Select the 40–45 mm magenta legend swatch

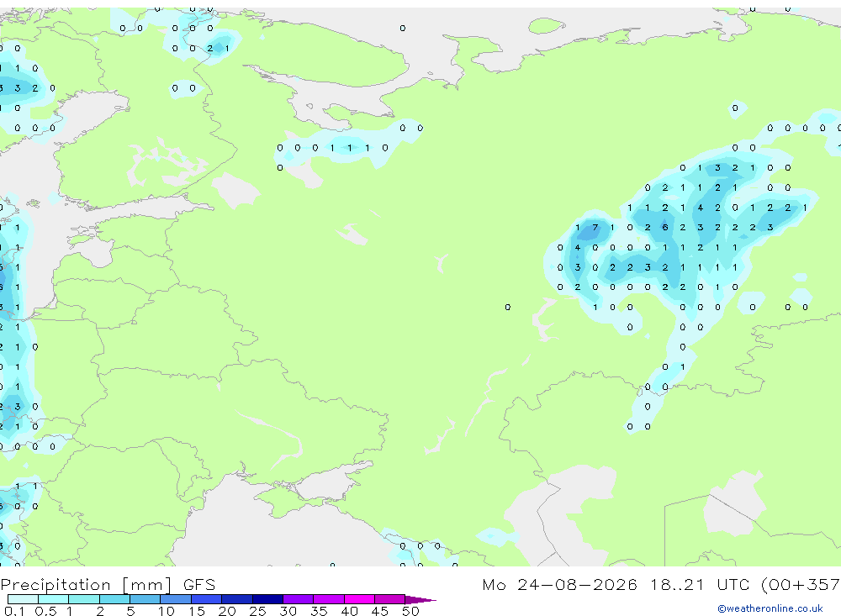(x=359, y=599)
